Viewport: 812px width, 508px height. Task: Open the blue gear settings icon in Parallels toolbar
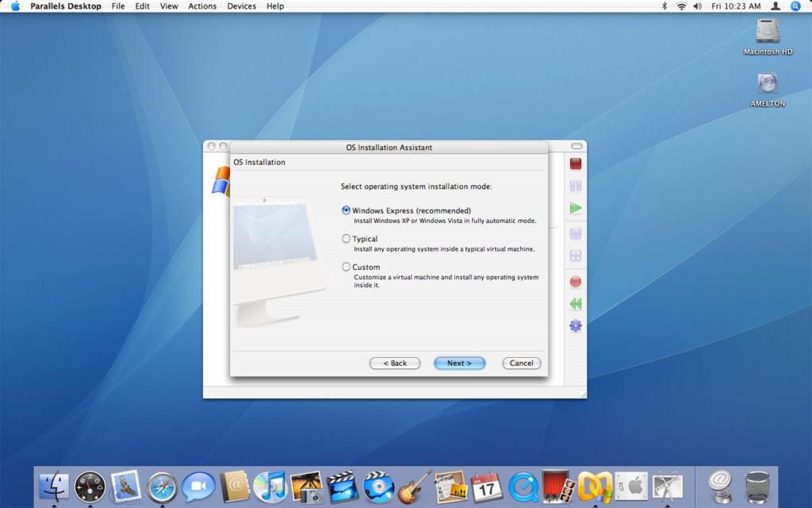coord(576,325)
